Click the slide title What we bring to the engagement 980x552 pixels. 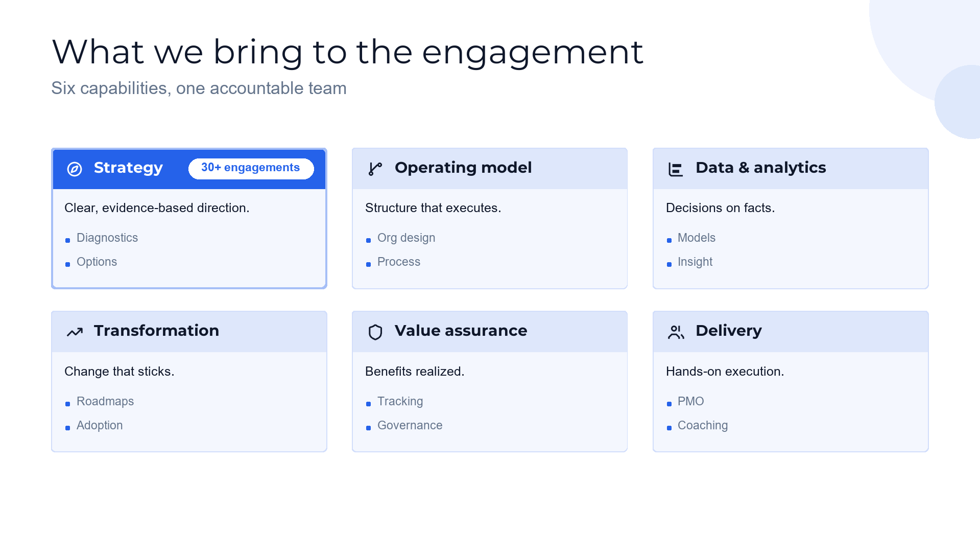tap(347, 52)
